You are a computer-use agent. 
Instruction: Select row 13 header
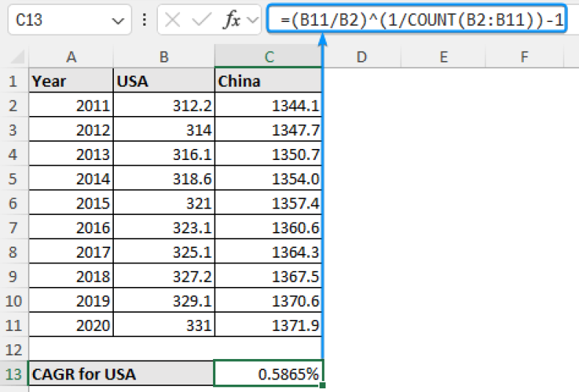14,374
